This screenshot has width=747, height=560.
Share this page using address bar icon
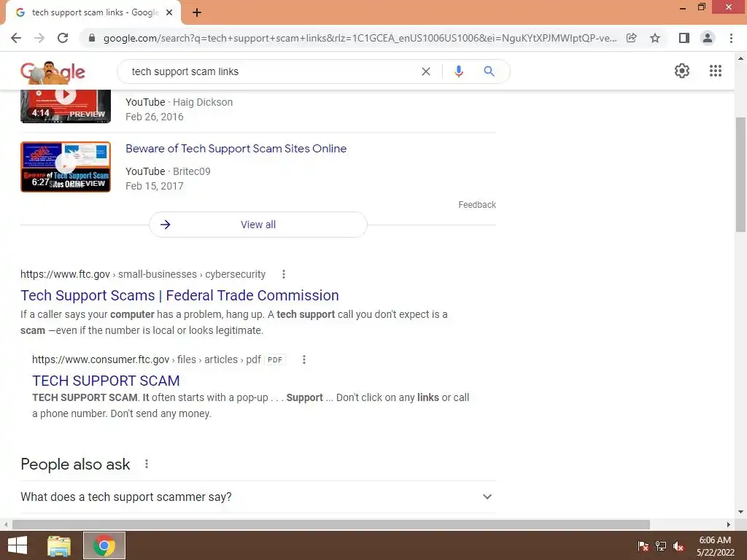tap(632, 38)
